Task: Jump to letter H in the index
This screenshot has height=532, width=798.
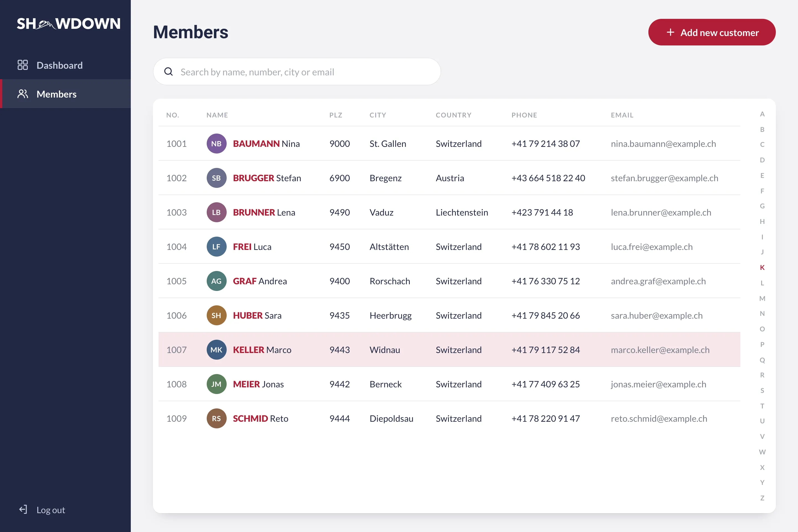Action: pyautogui.click(x=762, y=222)
